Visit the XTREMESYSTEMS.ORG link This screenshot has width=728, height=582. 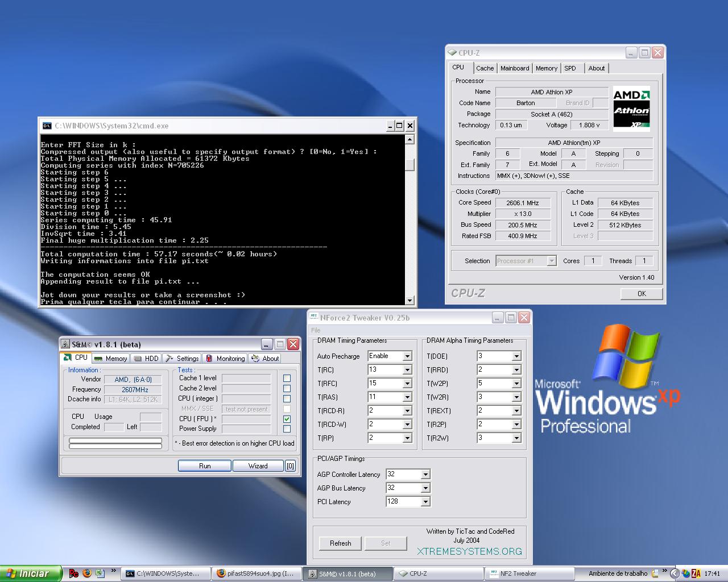pos(469,551)
